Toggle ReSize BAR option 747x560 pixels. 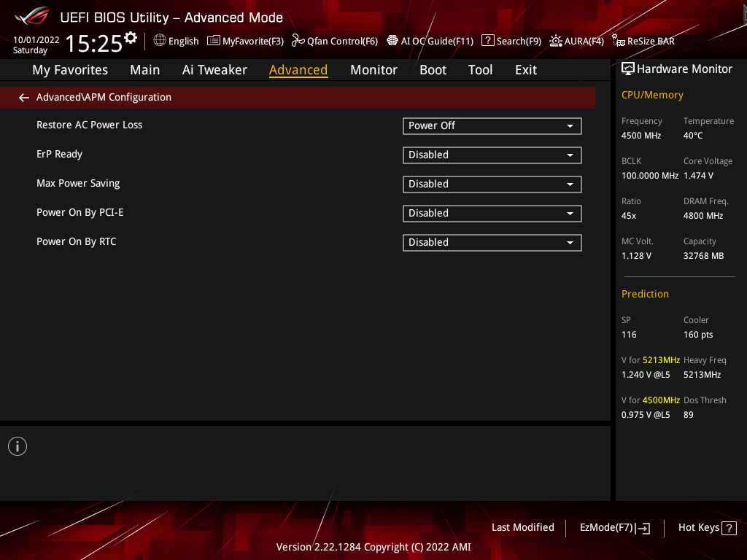pyautogui.click(x=643, y=41)
